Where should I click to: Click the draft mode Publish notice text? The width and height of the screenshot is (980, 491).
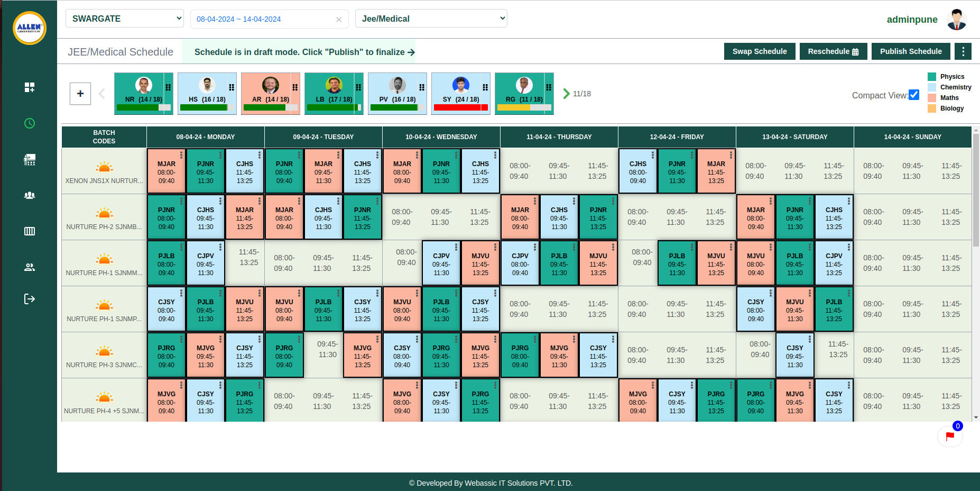[x=304, y=52]
